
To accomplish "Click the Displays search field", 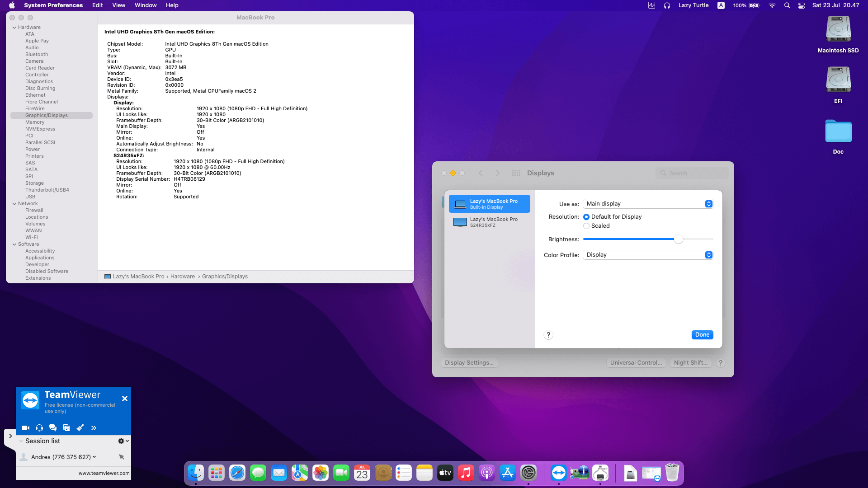I will (x=692, y=173).
